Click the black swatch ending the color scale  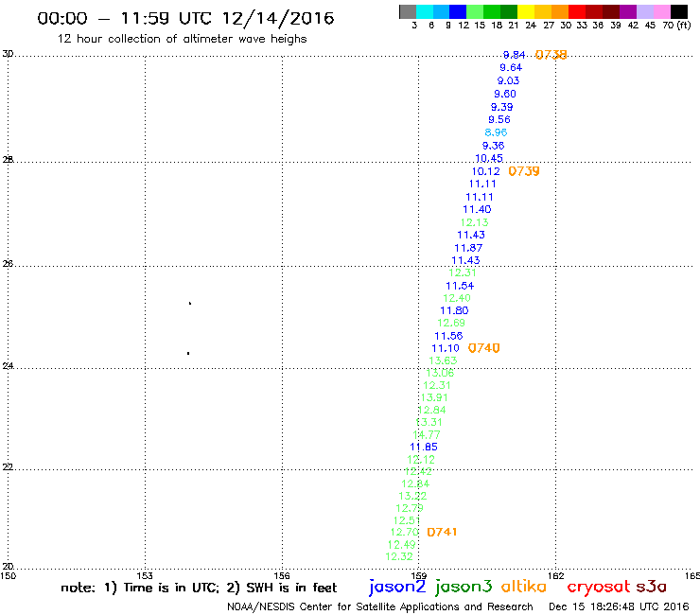click(x=678, y=11)
